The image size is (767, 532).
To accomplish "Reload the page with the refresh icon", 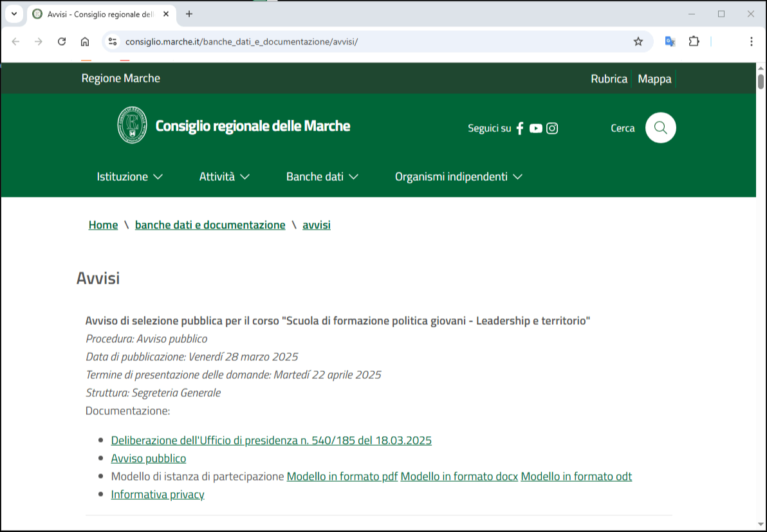I will 62,42.
